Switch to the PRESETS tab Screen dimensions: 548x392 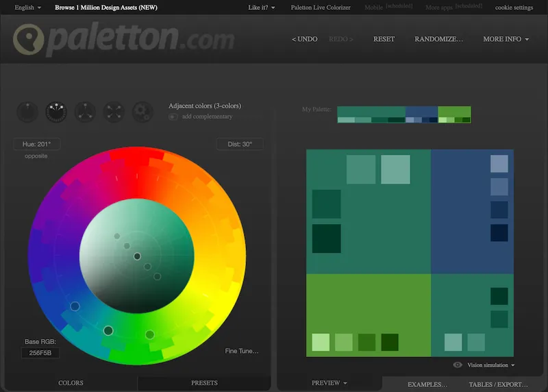point(204,383)
